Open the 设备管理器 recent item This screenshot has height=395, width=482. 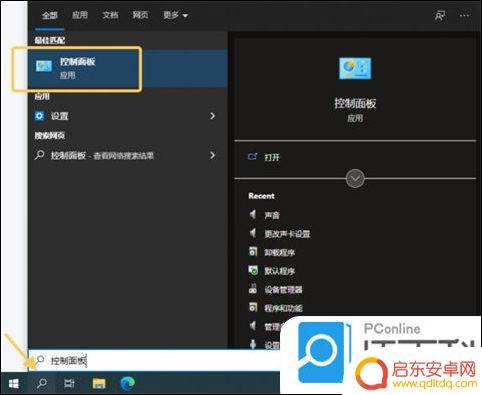[283, 289]
